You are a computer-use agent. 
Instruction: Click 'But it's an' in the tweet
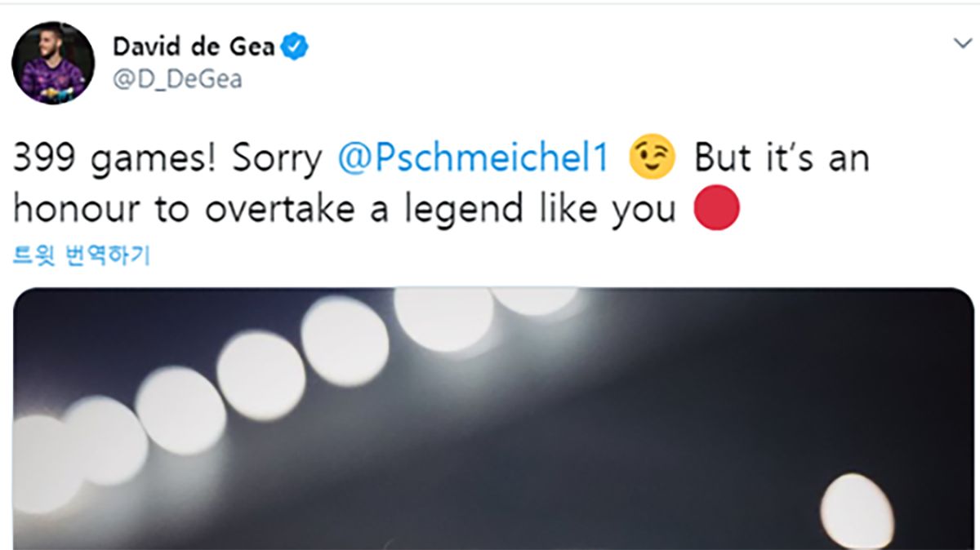[x=781, y=159]
